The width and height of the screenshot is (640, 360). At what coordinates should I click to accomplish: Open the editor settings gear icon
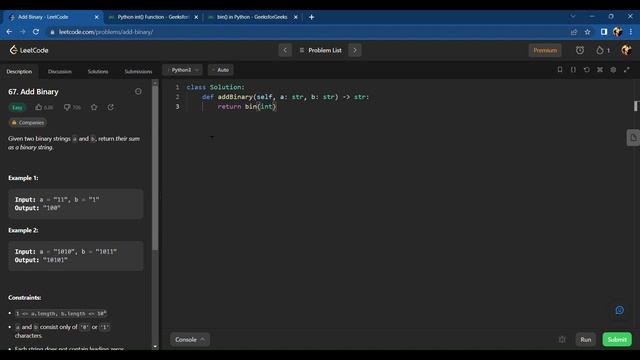(x=613, y=70)
